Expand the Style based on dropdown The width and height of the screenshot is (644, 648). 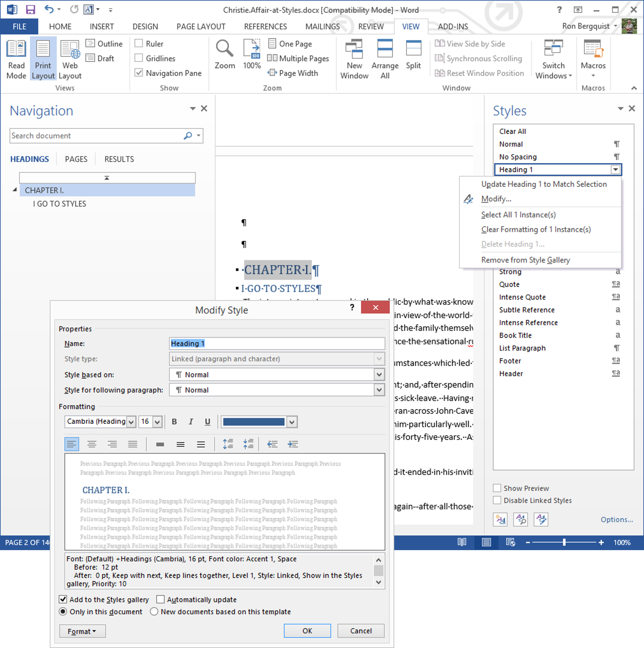click(x=379, y=375)
